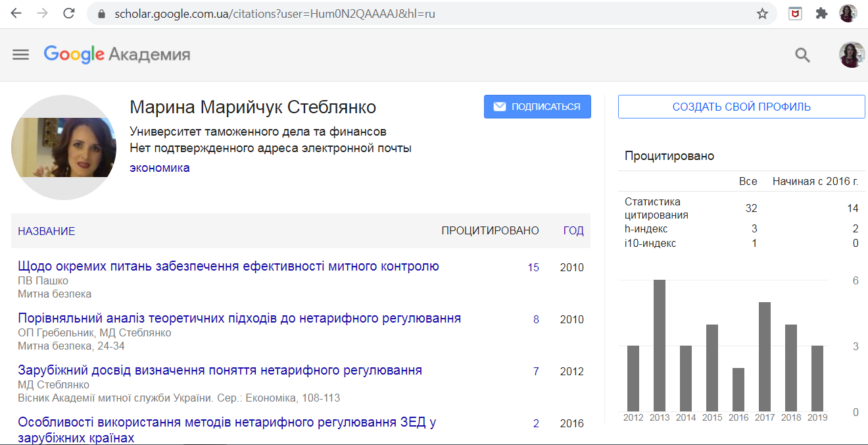Click the Статистика цитирования label
This screenshot has width=868, height=445.
656,208
